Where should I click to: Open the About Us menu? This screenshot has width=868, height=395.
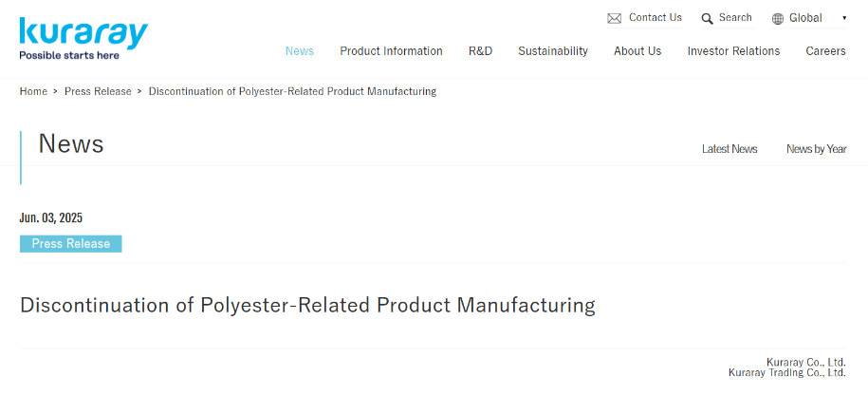coord(637,51)
